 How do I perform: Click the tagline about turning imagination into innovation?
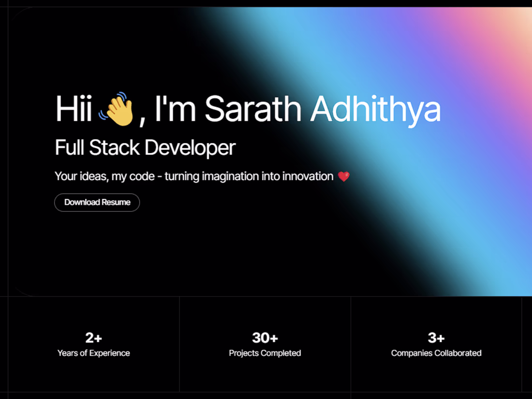point(193,176)
